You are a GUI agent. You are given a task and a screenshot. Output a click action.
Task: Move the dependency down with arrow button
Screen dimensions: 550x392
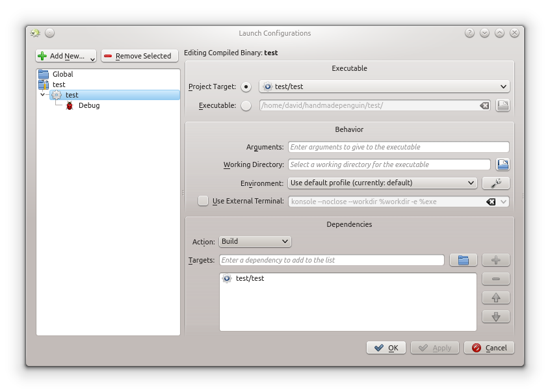[x=495, y=317]
